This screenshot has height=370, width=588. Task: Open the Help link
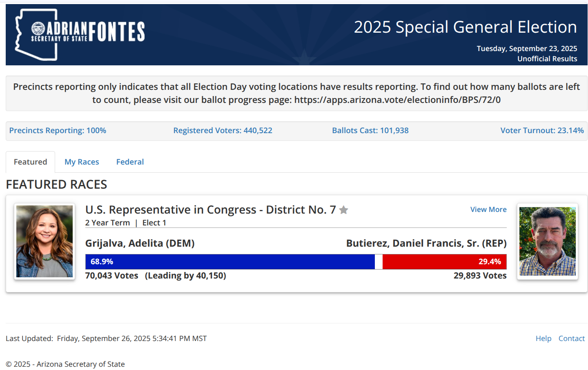pos(543,339)
